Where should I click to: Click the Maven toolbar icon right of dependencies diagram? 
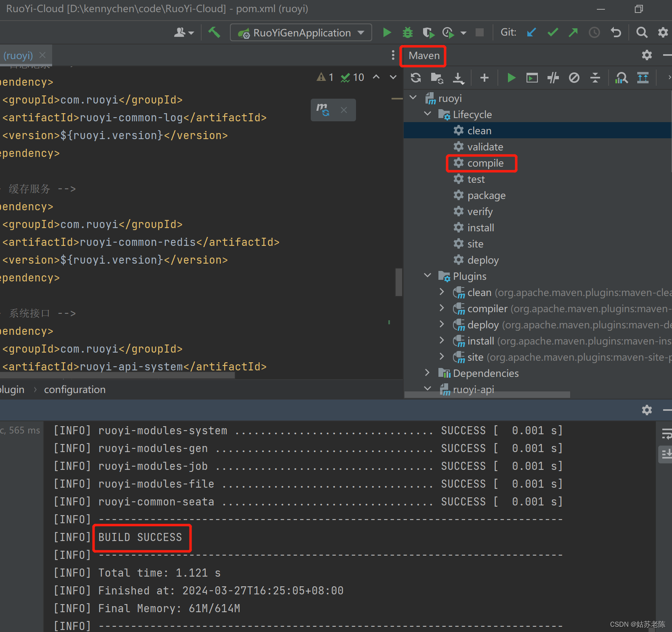[x=643, y=77]
